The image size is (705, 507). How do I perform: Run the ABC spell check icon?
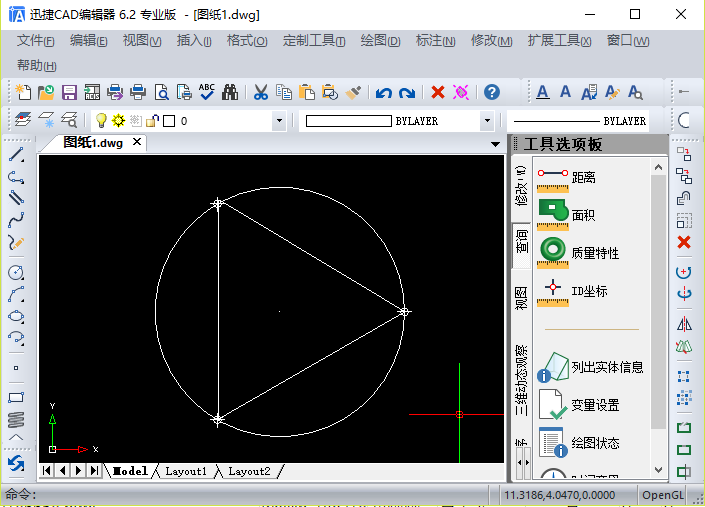point(207,92)
